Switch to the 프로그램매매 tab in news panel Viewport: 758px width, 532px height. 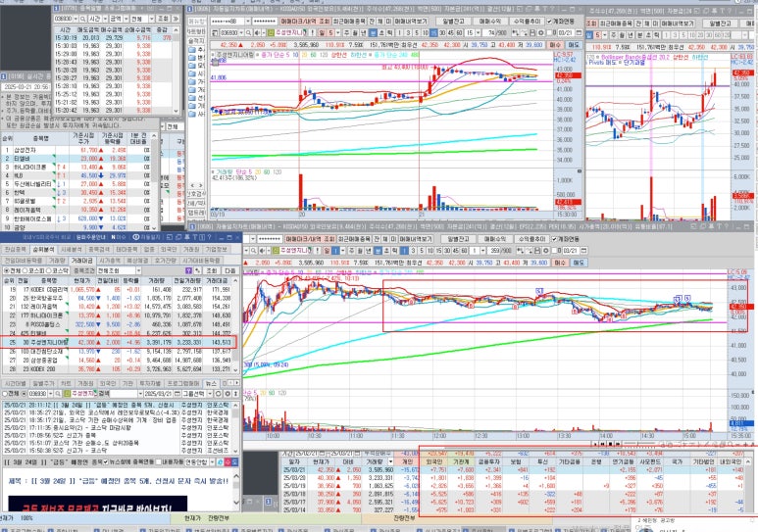coord(183,383)
